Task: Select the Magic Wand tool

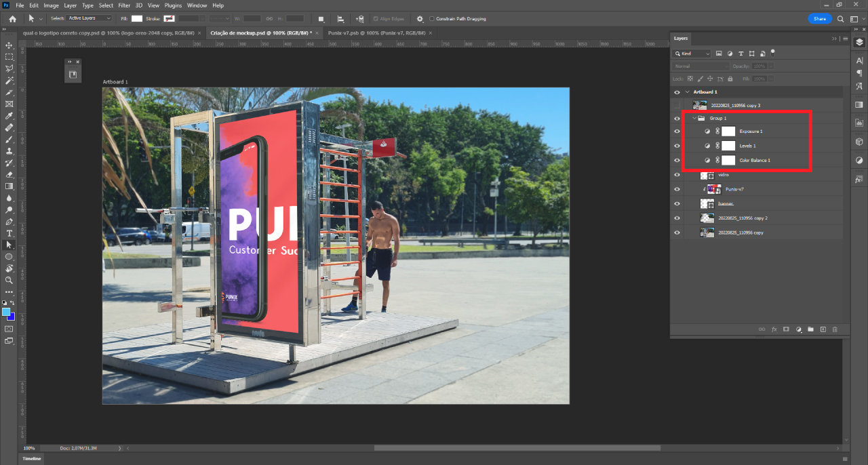Action: pos(9,81)
